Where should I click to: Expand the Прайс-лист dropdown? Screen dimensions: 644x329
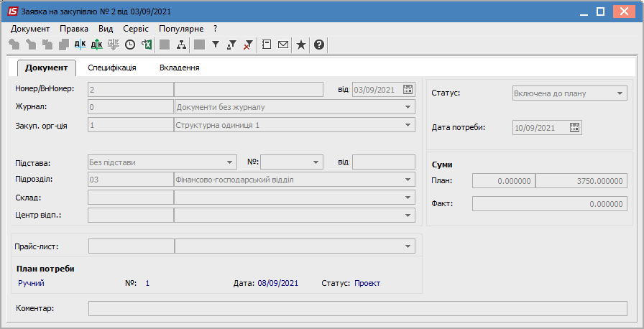pyautogui.click(x=408, y=246)
